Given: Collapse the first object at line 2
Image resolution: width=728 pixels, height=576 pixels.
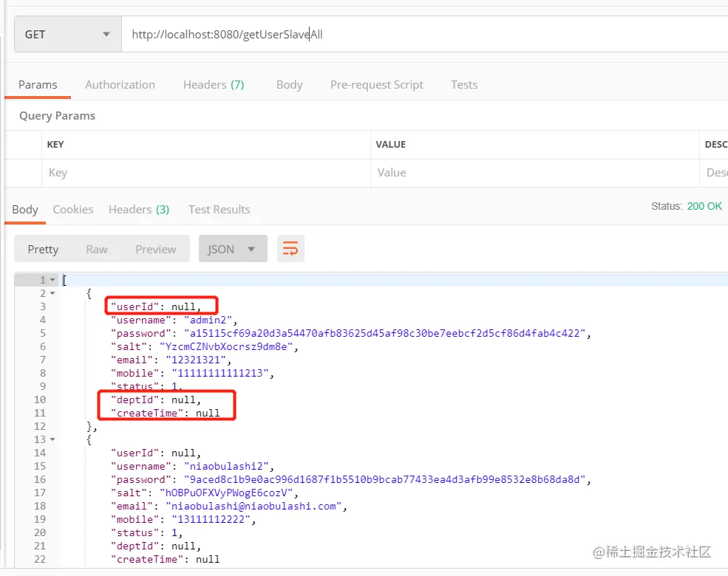Looking at the screenshot, I should [52, 293].
